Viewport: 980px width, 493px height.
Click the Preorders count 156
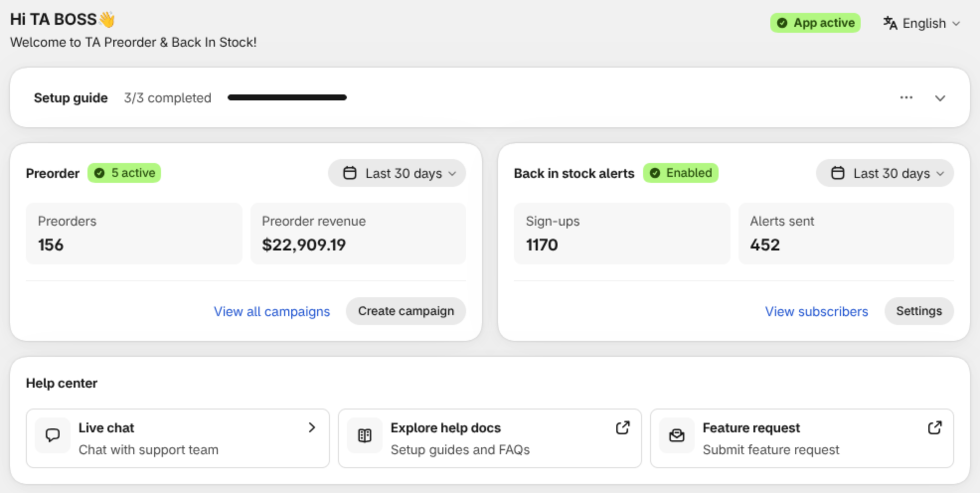[51, 245]
